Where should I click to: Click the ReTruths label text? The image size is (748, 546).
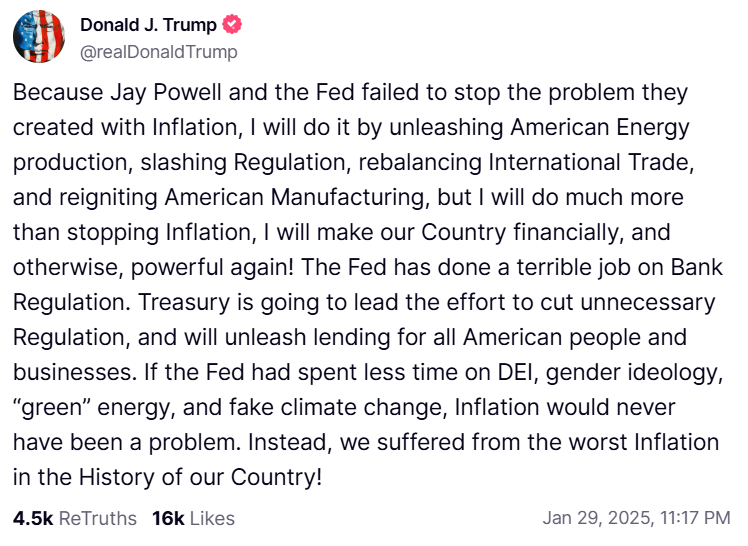pos(98,518)
